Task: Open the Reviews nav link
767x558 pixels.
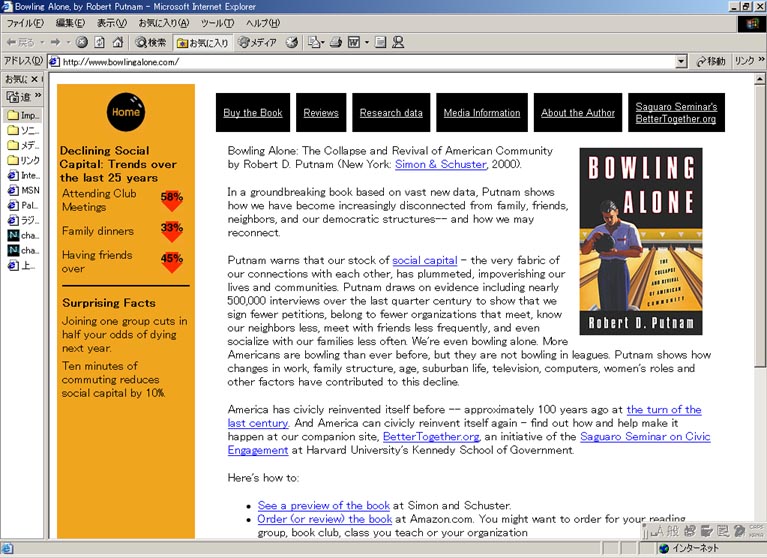Action: 321,113
